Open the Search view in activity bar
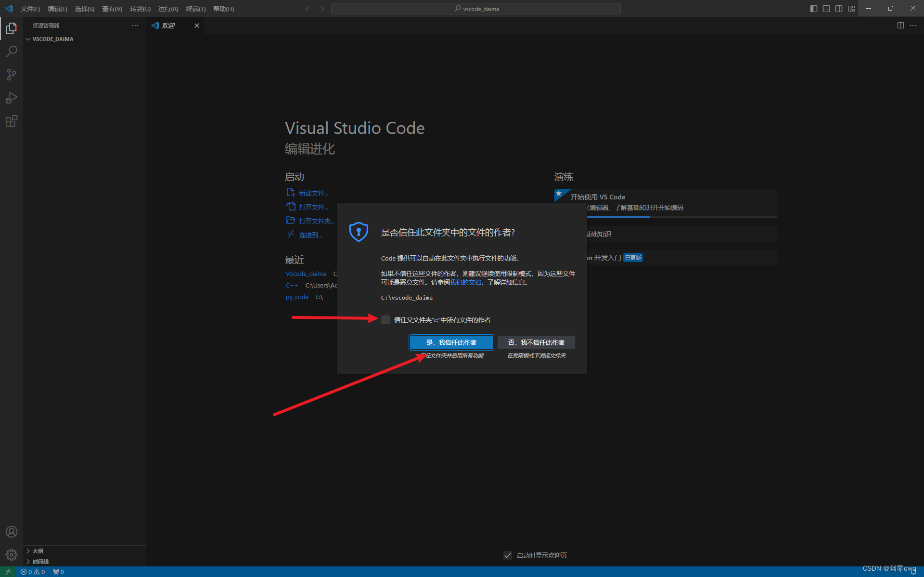Image resolution: width=924 pixels, height=577 pixels. [12, 52]
